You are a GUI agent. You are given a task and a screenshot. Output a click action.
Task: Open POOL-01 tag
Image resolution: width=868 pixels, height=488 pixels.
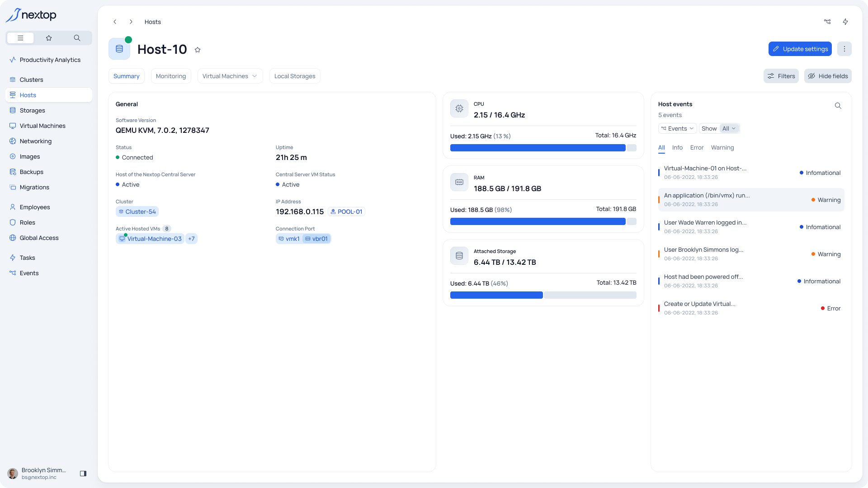click(346, 211)
